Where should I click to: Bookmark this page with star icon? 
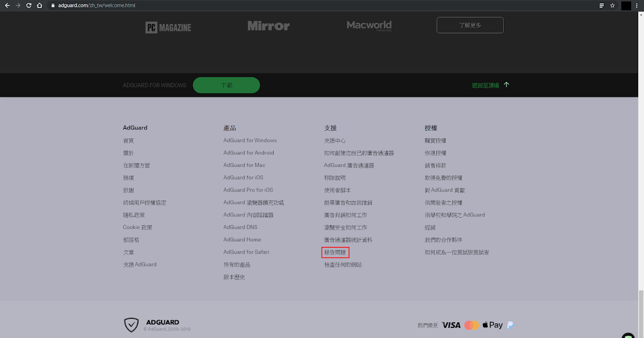[x=612, y=5]
